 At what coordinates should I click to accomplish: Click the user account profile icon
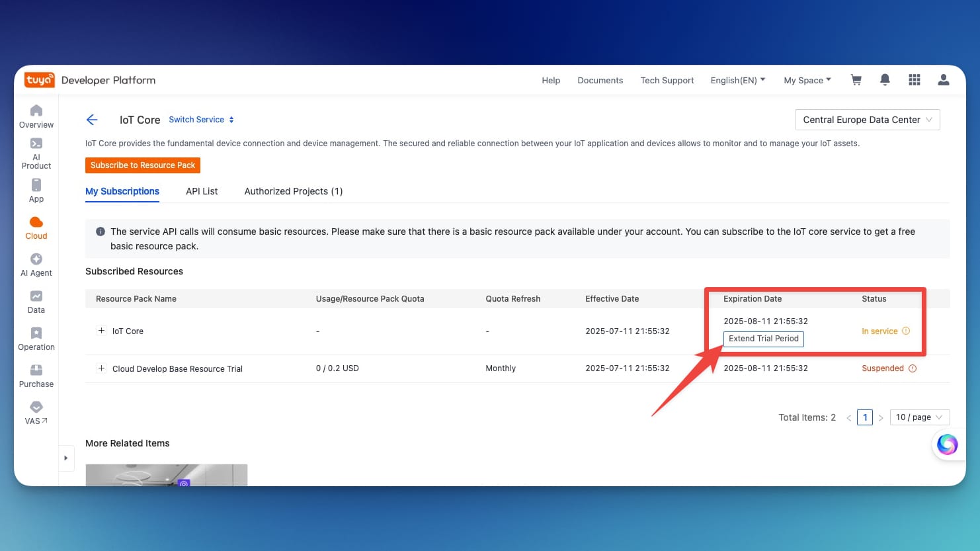(943, 80)
